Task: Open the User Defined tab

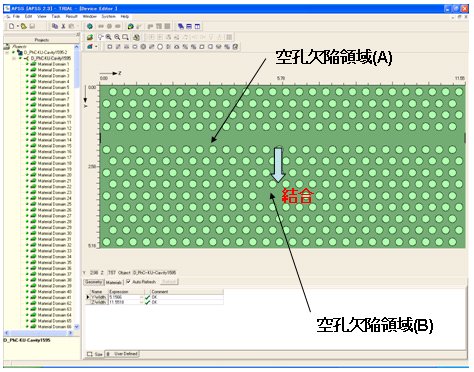Action: (x=122, y=354)
